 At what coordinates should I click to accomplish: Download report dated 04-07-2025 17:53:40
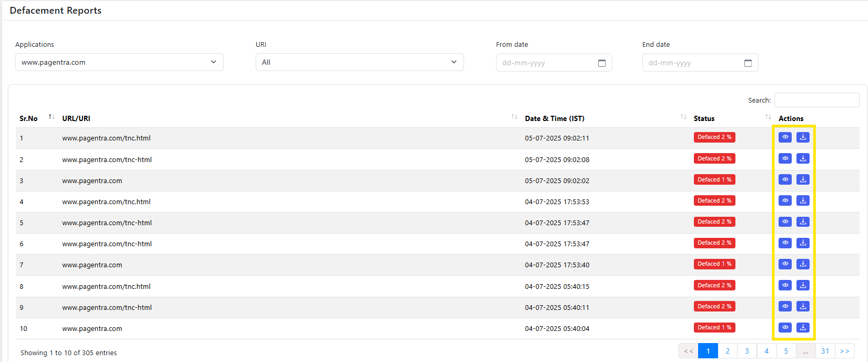click(x=803, y=264)
